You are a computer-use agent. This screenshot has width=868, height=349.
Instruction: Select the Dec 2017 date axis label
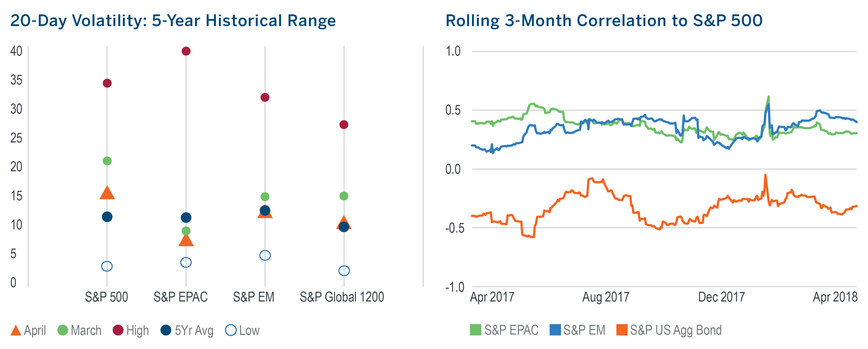coord(721,297)
